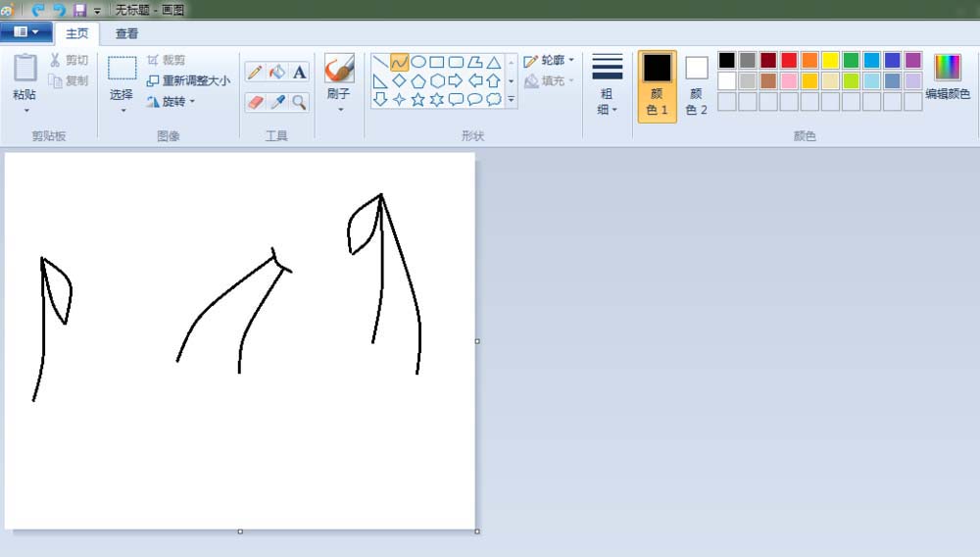Open the blue Paint file menu button
This screenshot has width=980, height=557.
[25, 32]
